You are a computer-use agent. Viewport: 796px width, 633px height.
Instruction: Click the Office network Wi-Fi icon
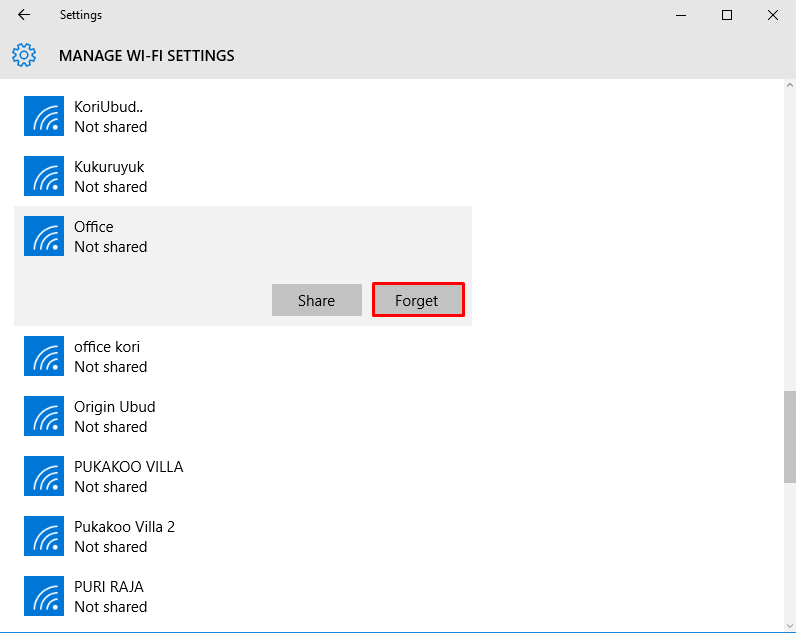[44, 236]
